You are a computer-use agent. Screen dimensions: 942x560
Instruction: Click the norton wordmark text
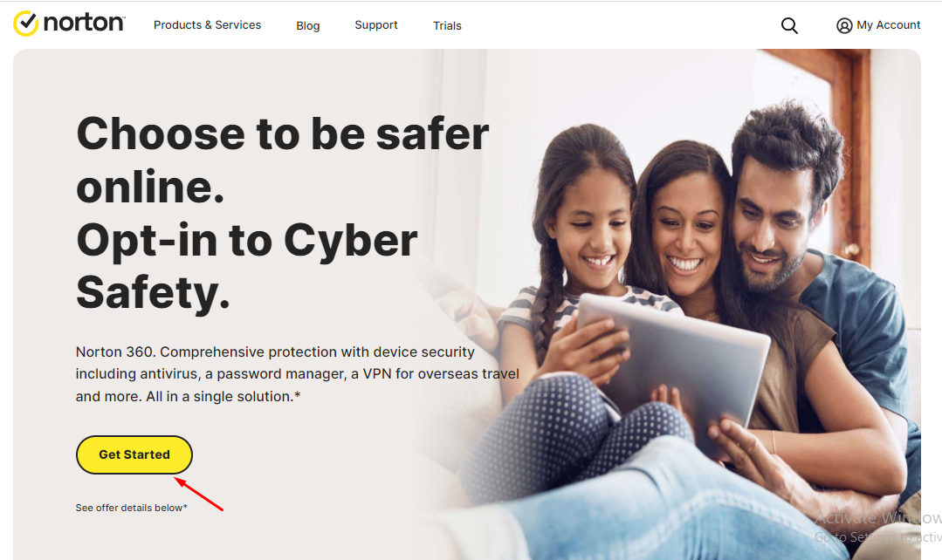[84, 22]
